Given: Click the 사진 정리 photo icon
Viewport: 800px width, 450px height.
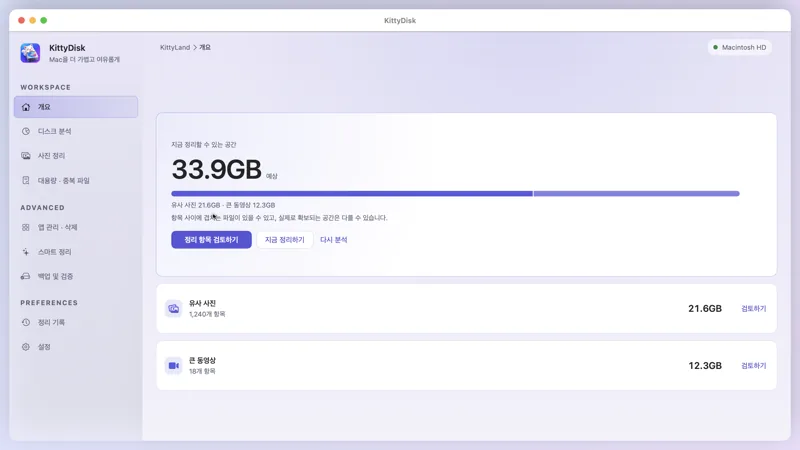Looking at the screenshot, I should coord(26,156).
